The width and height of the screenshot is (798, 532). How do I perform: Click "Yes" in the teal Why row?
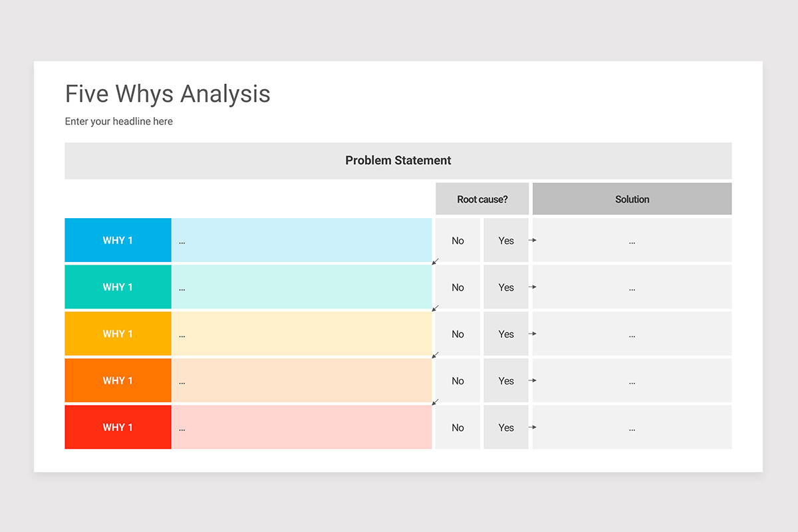click(x=505, y=287)
